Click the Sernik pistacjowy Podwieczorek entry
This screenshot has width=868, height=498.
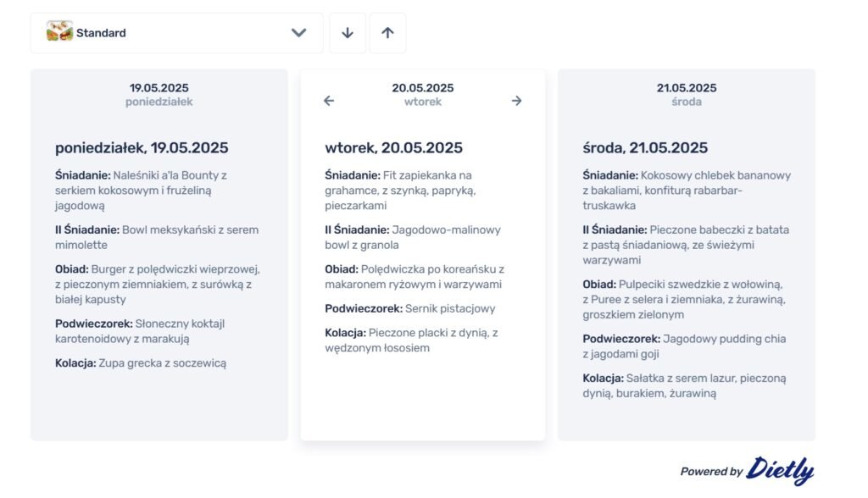tap(410, 309)
